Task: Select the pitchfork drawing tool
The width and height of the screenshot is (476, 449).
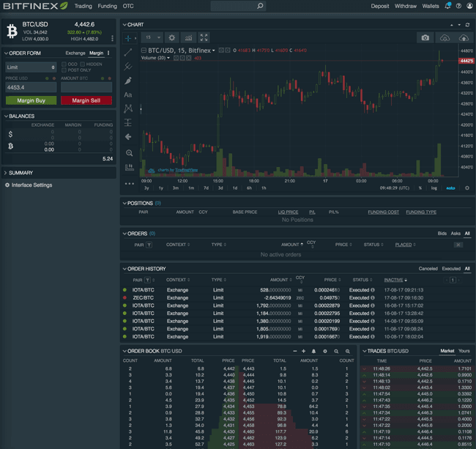Action: coord(128,66)
